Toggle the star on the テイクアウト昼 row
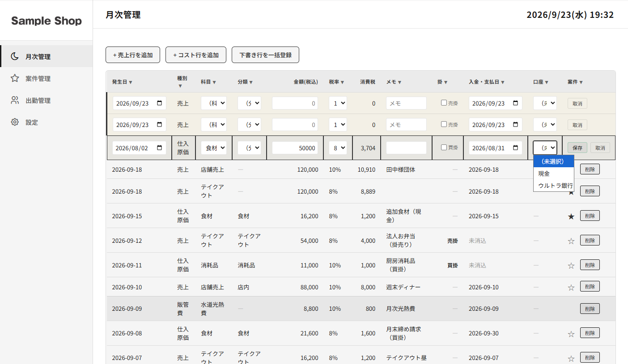The image size is (628, 364). click(x=571, y=359)
